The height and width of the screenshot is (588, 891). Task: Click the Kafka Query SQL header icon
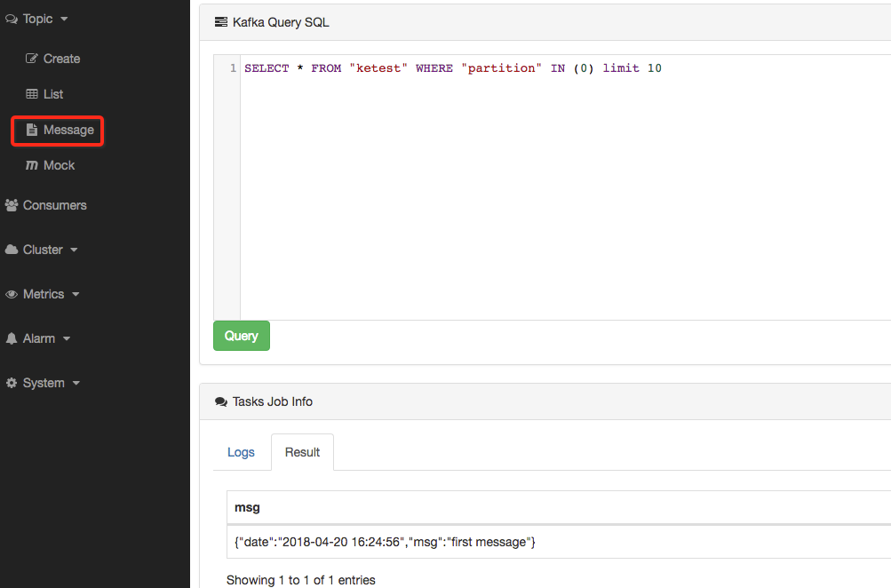tap(221, 22)
